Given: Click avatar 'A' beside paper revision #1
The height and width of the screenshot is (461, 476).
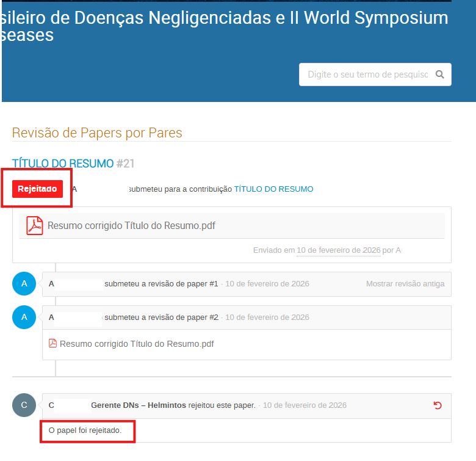Looking at the screenshot, I should (x=24, y=284).
